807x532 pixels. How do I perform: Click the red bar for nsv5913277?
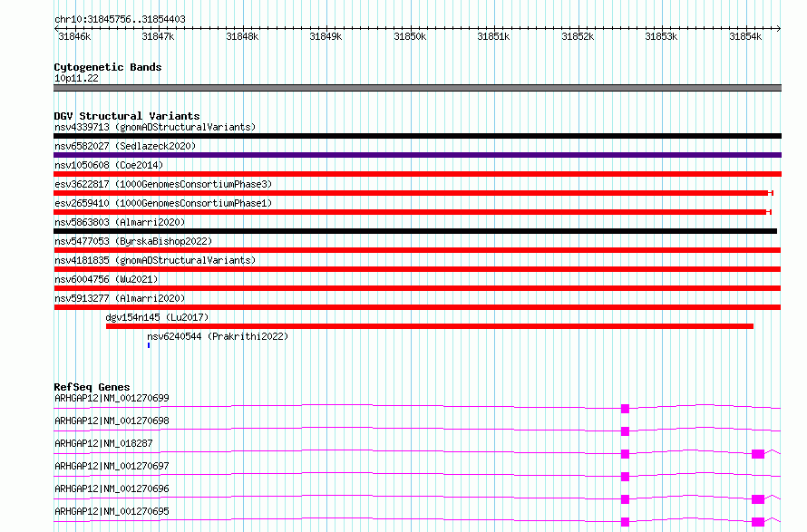tap(417, 307)
